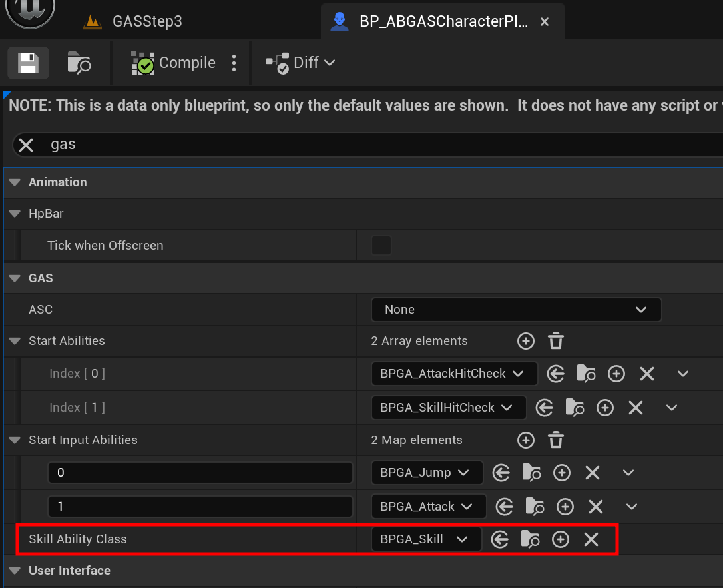Browse to BPGA_Jump in Content Browser
This screenshot has width=723, height=588.
coord(531,473)
